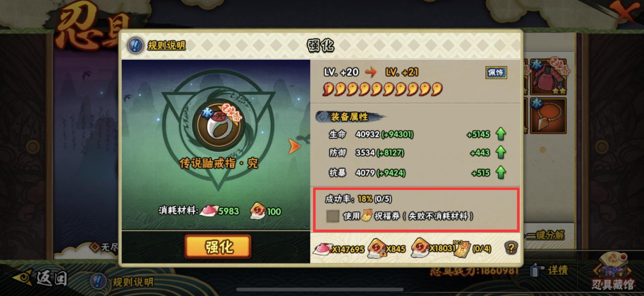Click the 一键分解 one-click decompose button
Screen dimensions: 644x296
click(545, 235)
